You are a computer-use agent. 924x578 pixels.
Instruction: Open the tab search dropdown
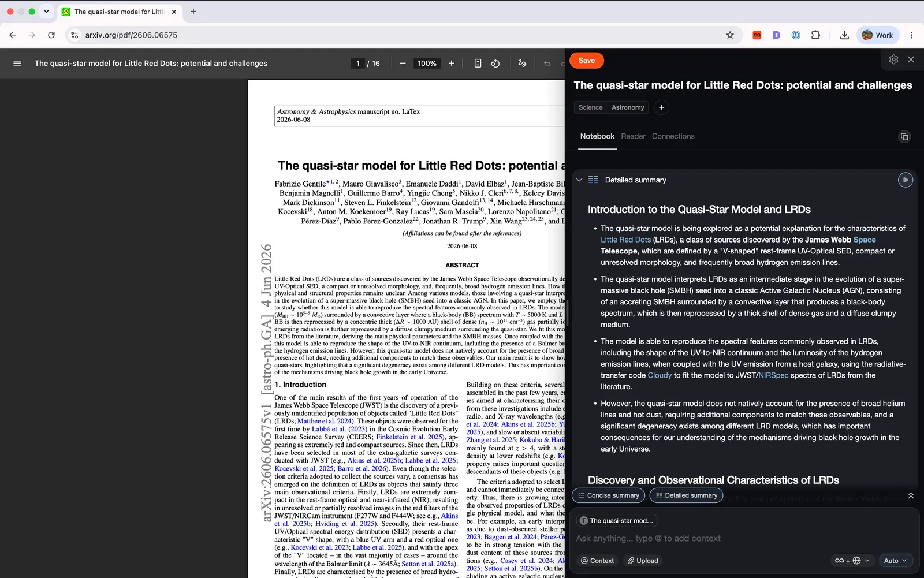click(x=46, y=12)
